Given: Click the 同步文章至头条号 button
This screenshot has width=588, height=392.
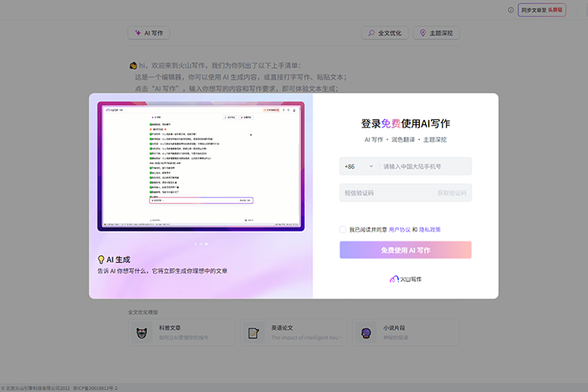Looking at the screenshot, I should (x=542, y=10).
